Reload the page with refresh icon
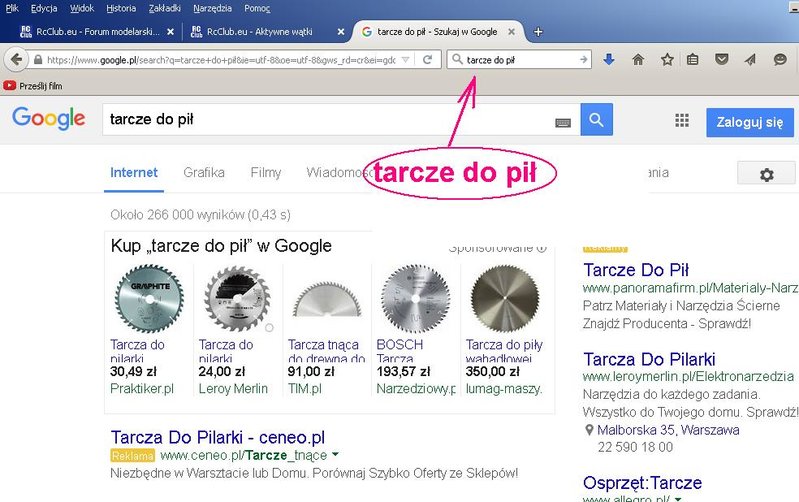Screen dimensions: 799x502 tap(428, 60)
